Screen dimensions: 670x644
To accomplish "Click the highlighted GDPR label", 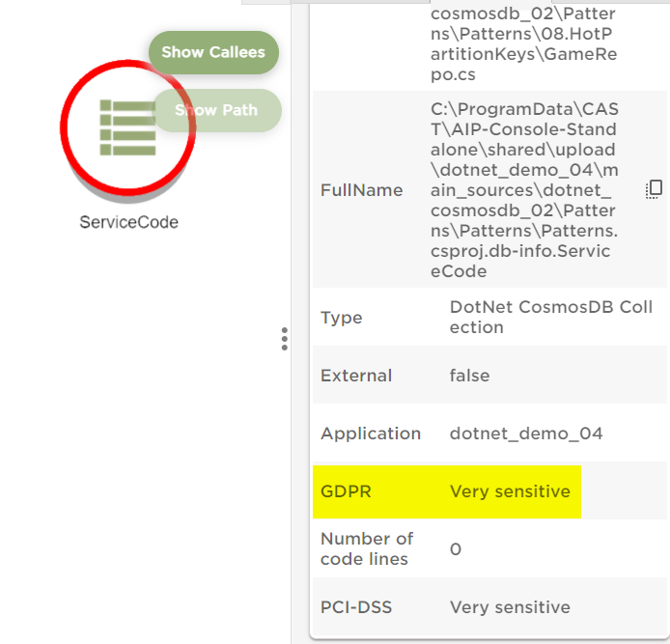I will pos(346,491).
